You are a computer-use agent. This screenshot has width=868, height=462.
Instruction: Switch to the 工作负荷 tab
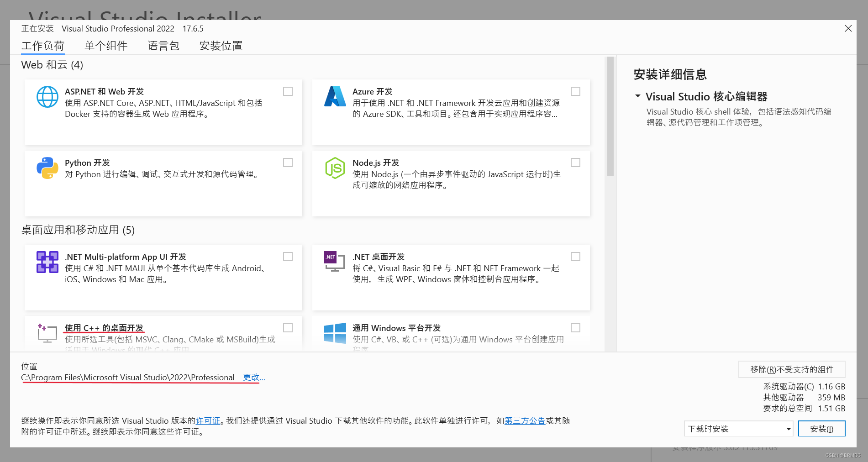(x=43, y=46)
